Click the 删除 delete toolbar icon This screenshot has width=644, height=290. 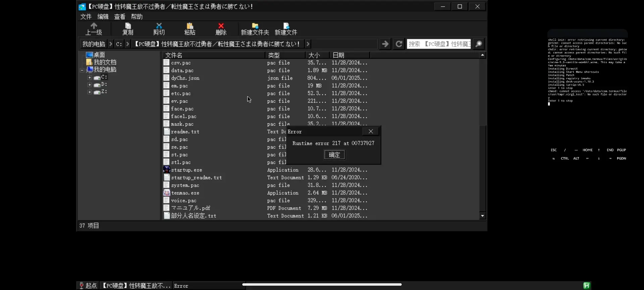click(x=221, y=29)
